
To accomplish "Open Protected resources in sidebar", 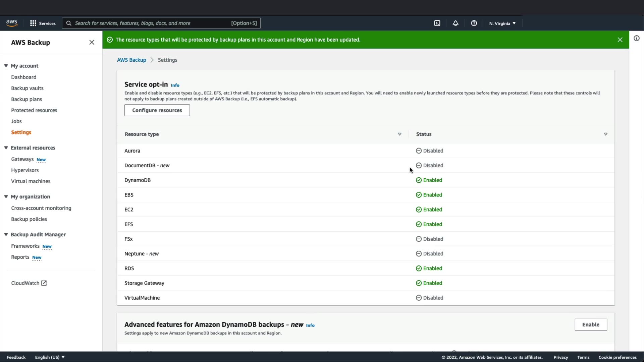I will tap(34, 110).
